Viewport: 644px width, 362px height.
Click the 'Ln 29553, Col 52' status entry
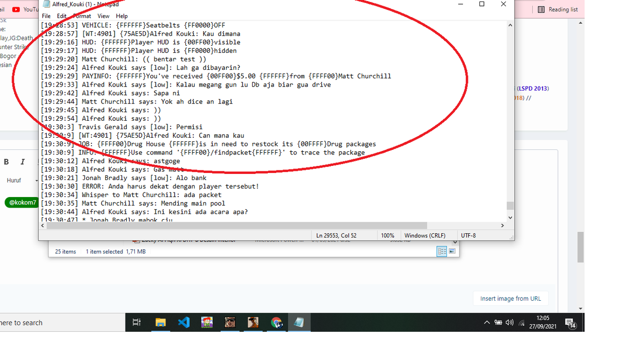337,235
